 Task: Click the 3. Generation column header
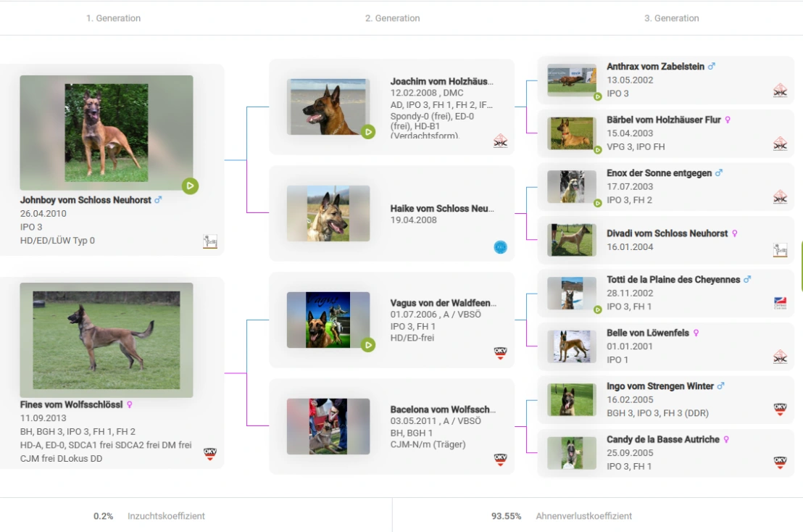tap(671, 18)
